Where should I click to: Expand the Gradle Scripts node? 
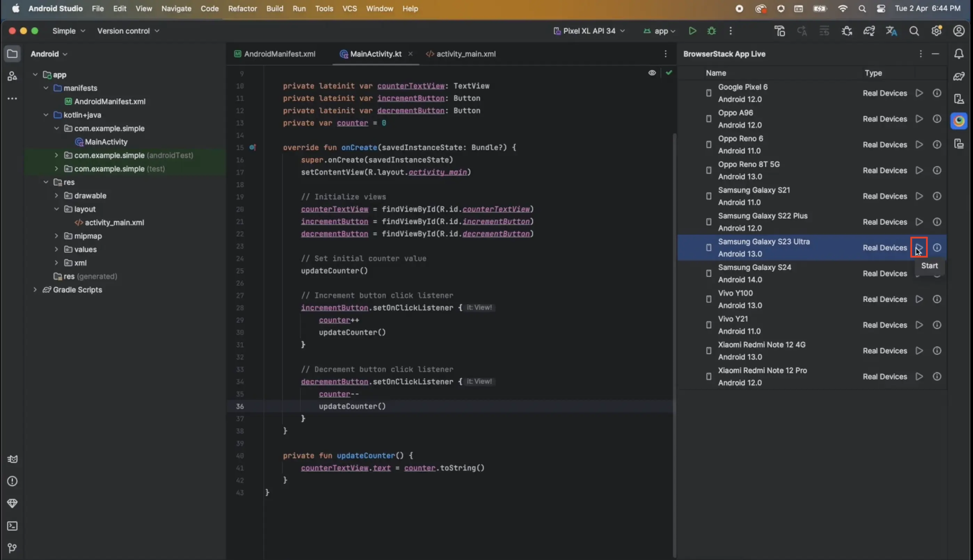click(x=35, y=290)
